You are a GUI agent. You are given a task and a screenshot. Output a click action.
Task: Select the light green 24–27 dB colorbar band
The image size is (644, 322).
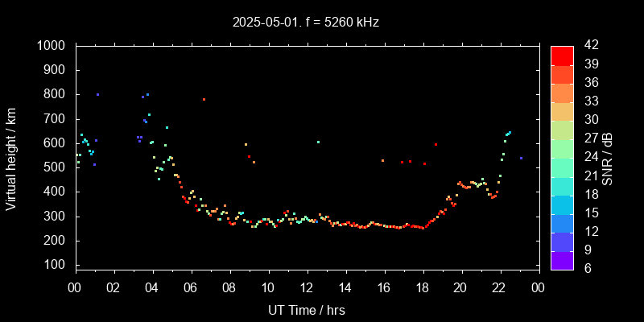[x=562, y=149]
